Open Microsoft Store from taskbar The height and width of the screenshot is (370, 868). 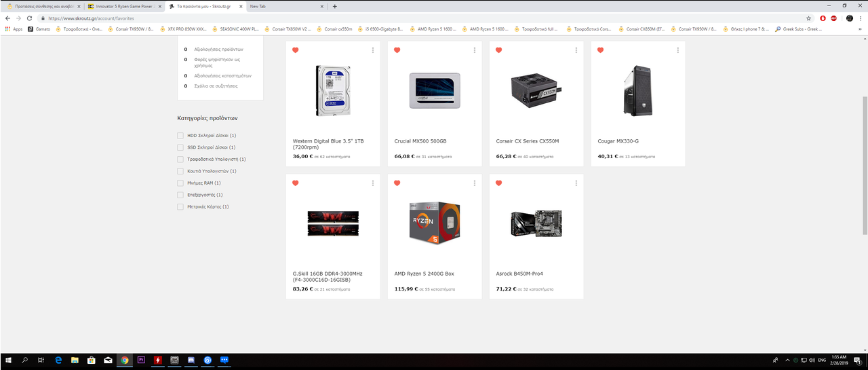point(91,360)
